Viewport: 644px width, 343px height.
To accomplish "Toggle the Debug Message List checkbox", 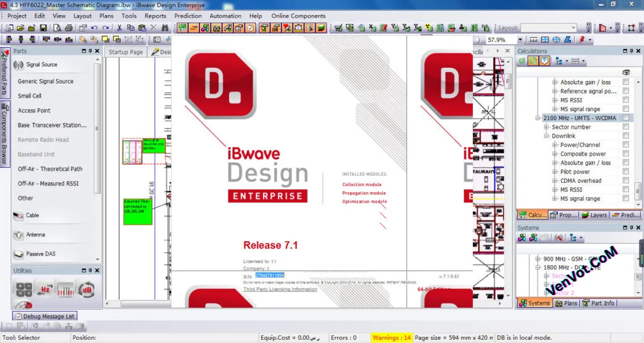I will point(18,317).
